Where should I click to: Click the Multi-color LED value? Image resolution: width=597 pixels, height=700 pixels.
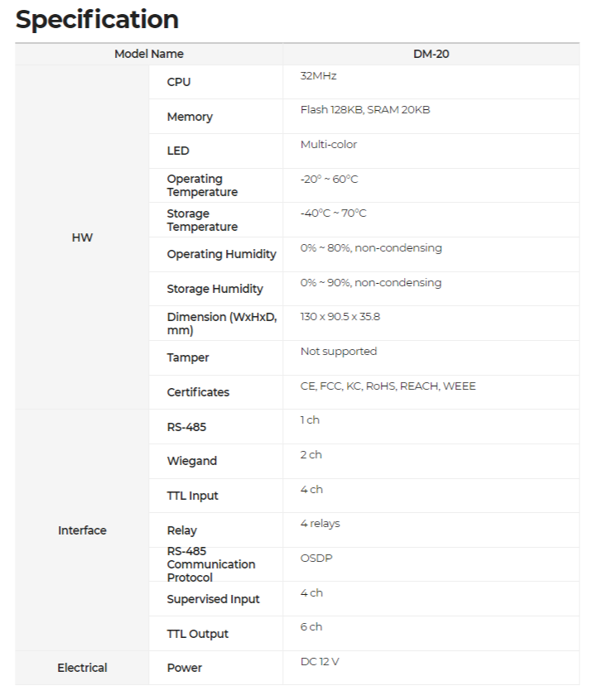tap(329, 145)
